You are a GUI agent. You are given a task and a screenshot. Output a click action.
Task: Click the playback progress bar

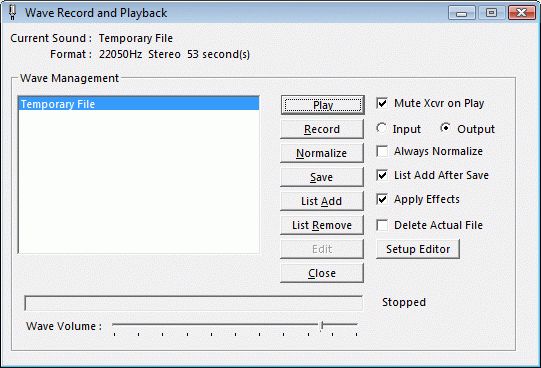pos(194,304)
